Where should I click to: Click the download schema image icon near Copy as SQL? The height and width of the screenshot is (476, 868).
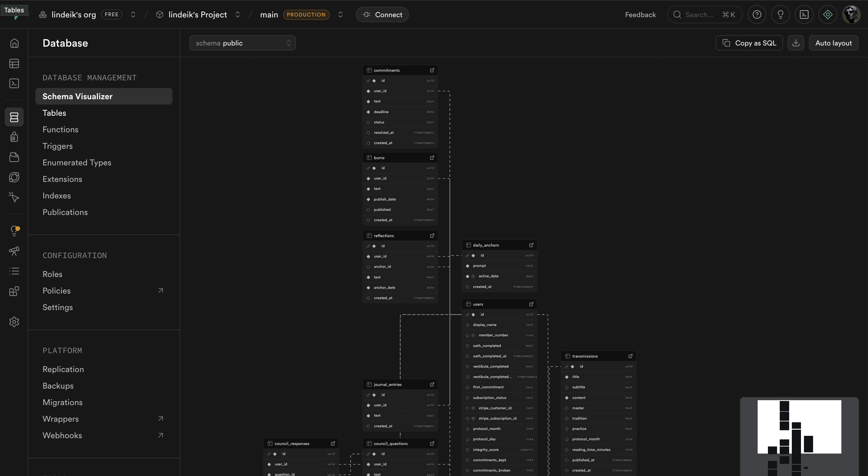pos(796,43)
